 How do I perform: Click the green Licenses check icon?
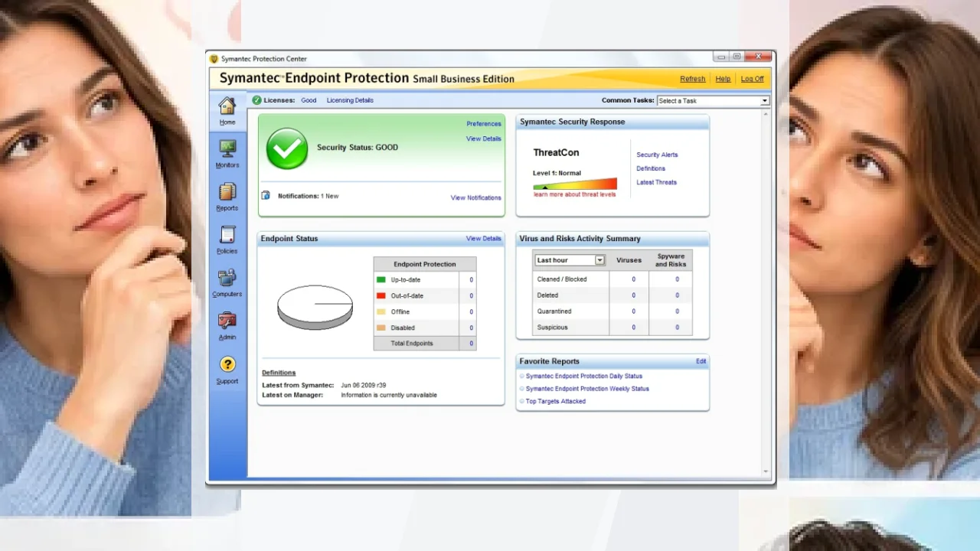257,100
